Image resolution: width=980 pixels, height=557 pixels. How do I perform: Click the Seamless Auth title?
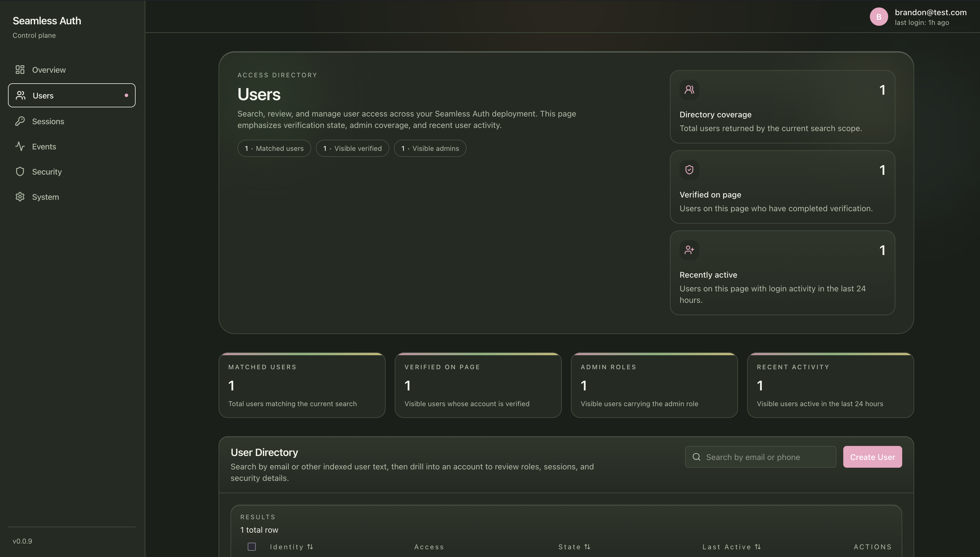click(47, 21)
